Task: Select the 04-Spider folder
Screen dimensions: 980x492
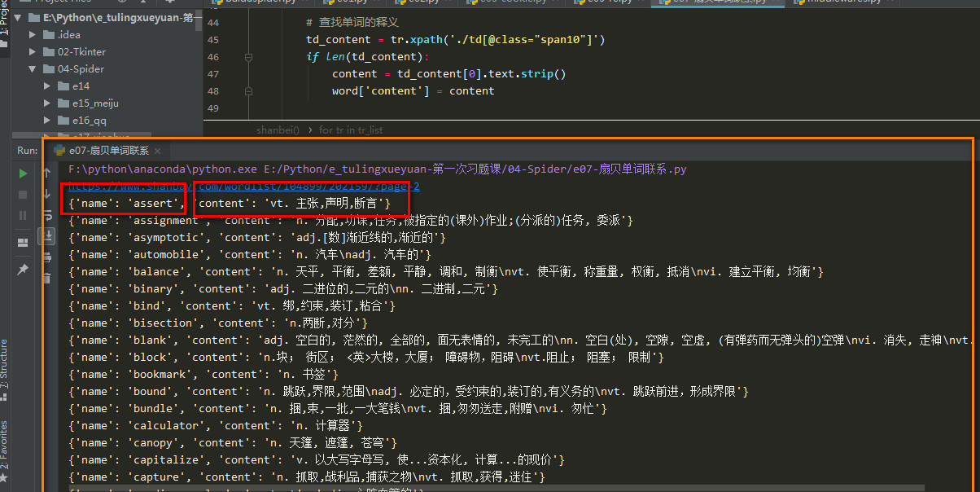Action: point(73,69)
